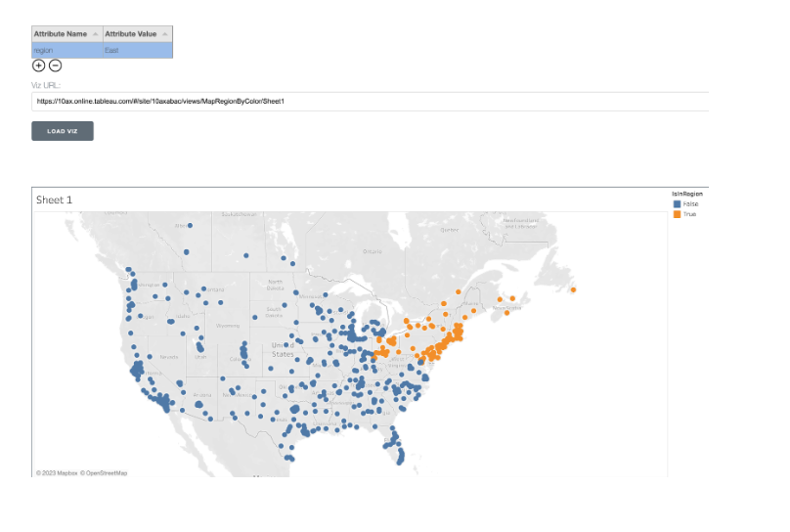This screenshot has height=532, width=790.
Task: Open the OpenStreetMap attribution link
Action: coord(103,473)
